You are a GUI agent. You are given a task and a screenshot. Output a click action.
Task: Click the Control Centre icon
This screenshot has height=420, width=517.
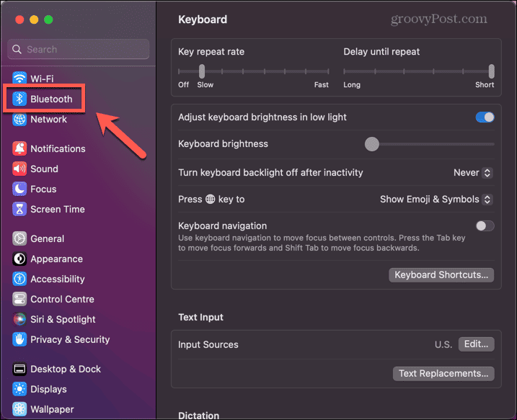point(19,299)
